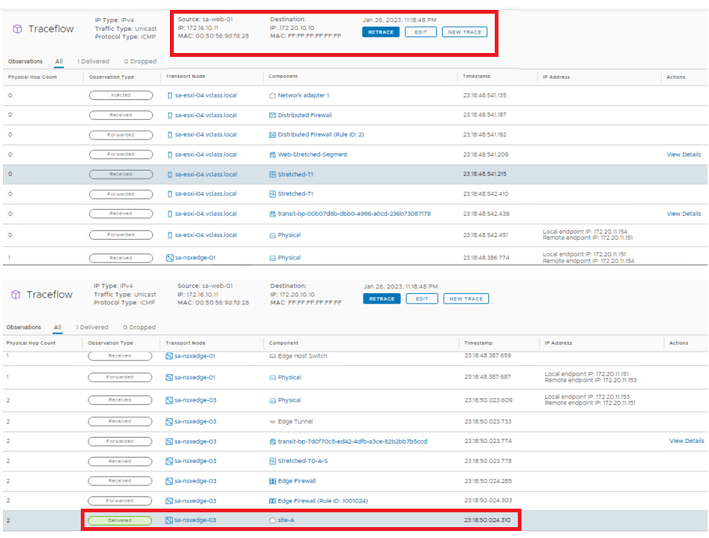Click the Edge Firewall (Rule ID: 1001024) icon

(272, 500)
